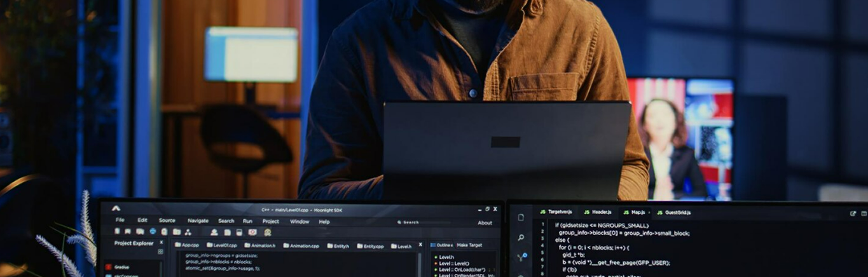Open the Source menu
This screenshot has height=277, width=868.
pyautogui.click(x=167, y=220)
